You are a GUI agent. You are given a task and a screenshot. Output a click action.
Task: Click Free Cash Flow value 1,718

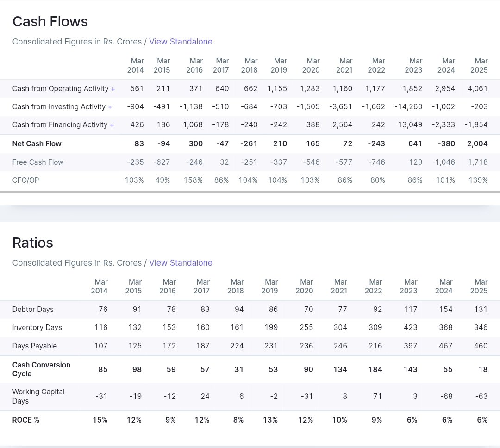coord(478,162)
